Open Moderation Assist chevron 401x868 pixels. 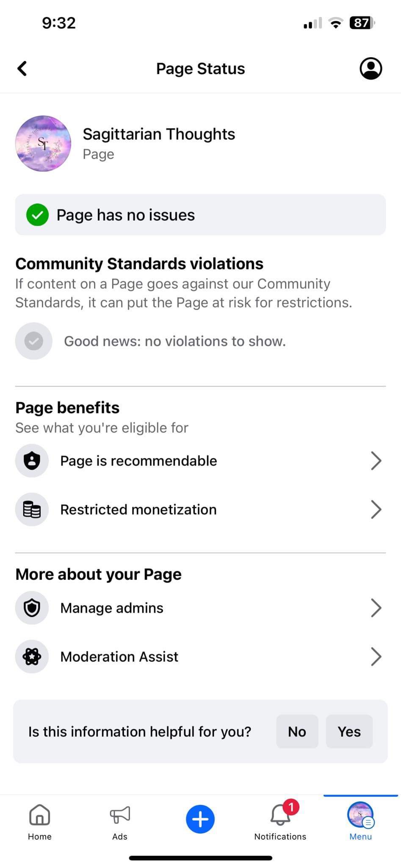coord(376,657)
